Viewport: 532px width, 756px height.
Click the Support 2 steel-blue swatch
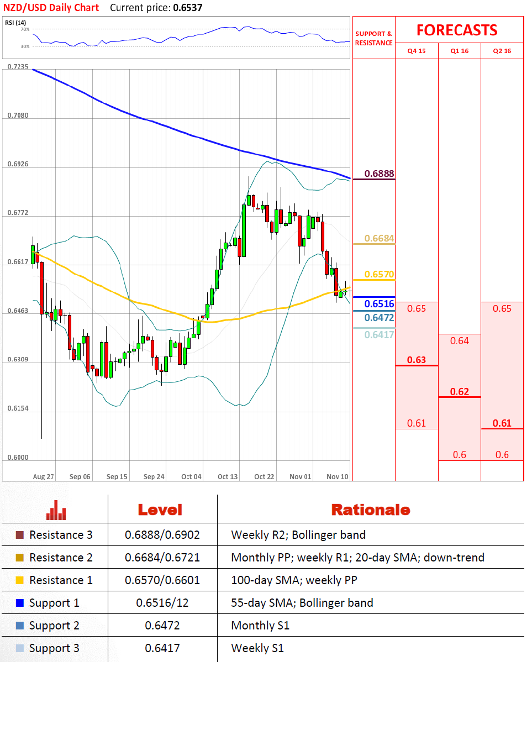(20, 626)
